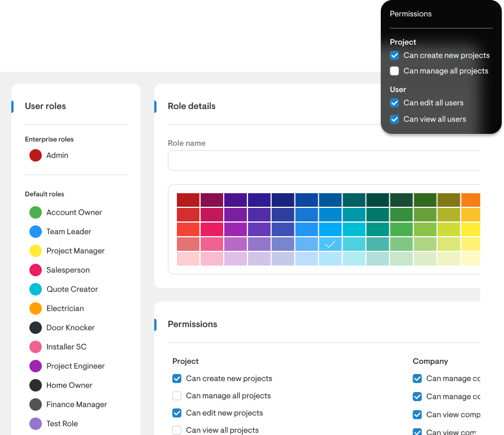The width and height of the screenshot is (504, 435).
Task: Enable 'Can manage all projects' in main panel
Action: pyautogui.click(x=177, y=396)
